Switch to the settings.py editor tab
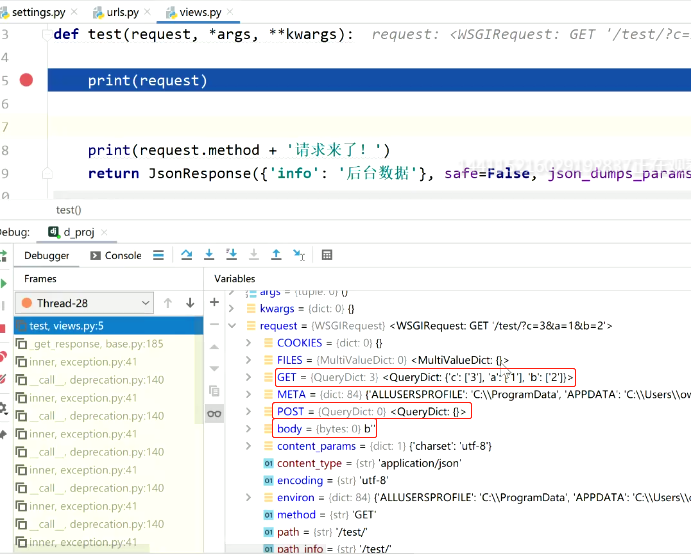 38,12
